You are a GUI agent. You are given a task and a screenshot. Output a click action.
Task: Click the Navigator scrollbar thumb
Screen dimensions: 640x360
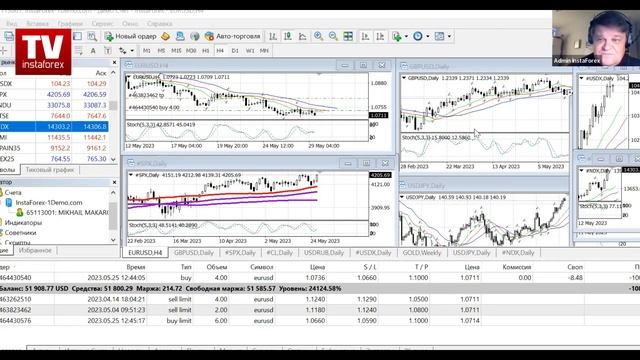[x=113, y=216]
